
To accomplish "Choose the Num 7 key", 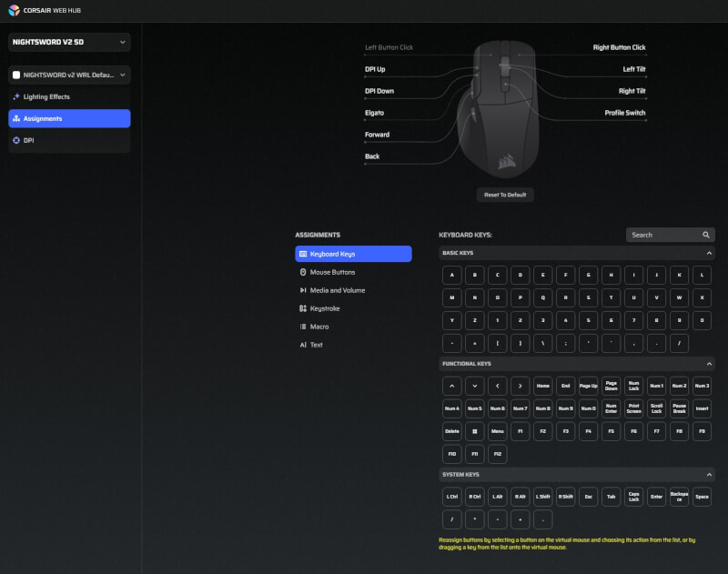I will 520,408.
